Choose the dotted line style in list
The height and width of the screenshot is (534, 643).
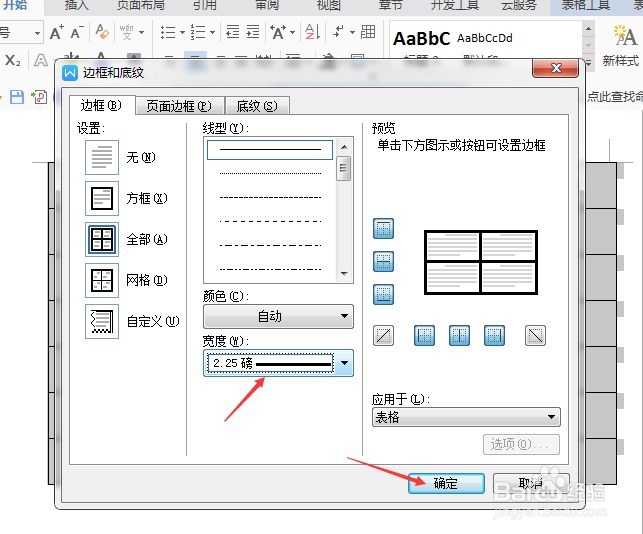pos(270,173)
